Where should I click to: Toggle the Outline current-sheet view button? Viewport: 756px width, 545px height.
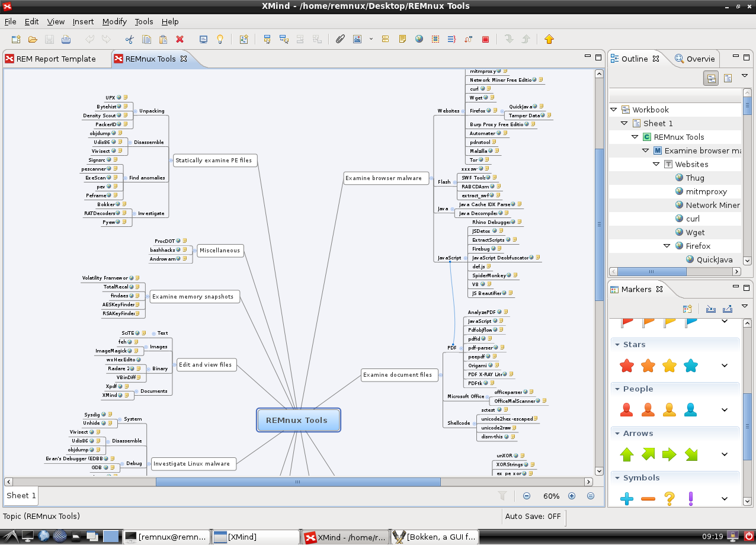pyautogui.click(x=728, y=78)
